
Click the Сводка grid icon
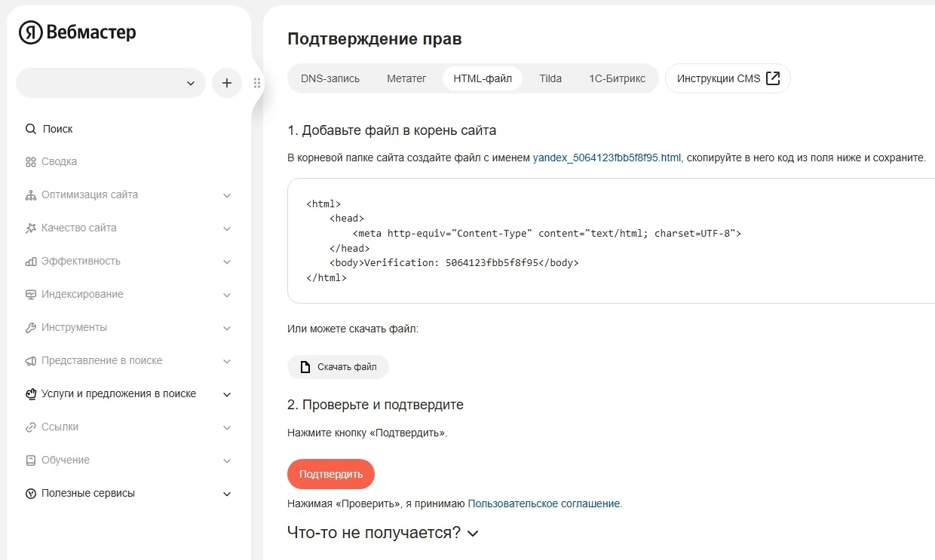pyautogui.click(x=31, y=162)
